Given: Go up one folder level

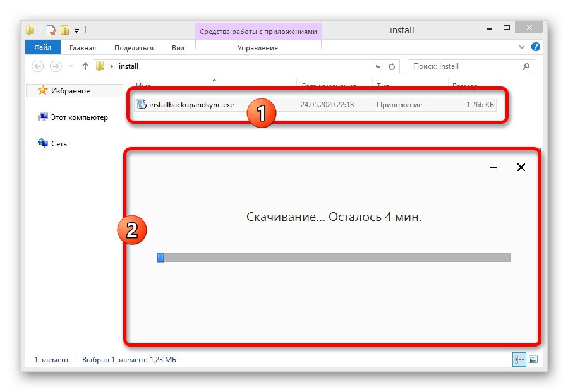Looking at the screenshot, I should pyautogui.click(x=85, y=66).
